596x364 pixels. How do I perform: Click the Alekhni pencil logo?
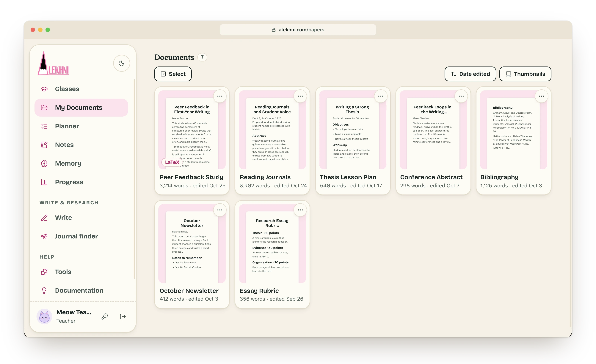click(53, 63)
